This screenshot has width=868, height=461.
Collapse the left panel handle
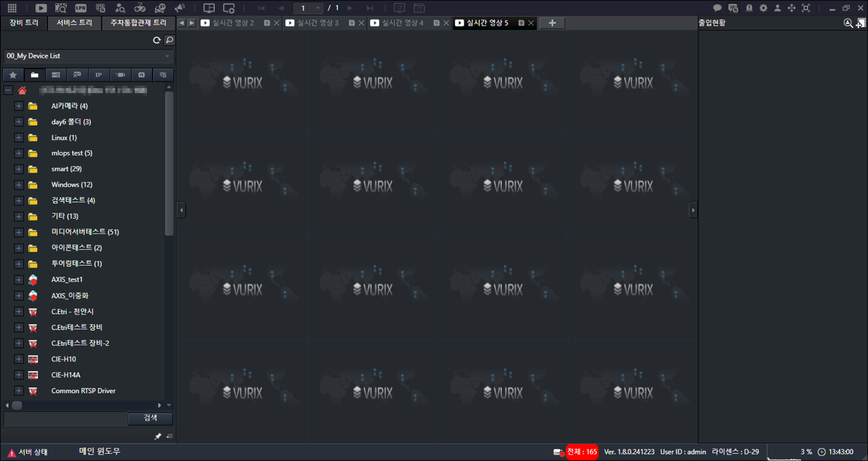click(181, 210)
